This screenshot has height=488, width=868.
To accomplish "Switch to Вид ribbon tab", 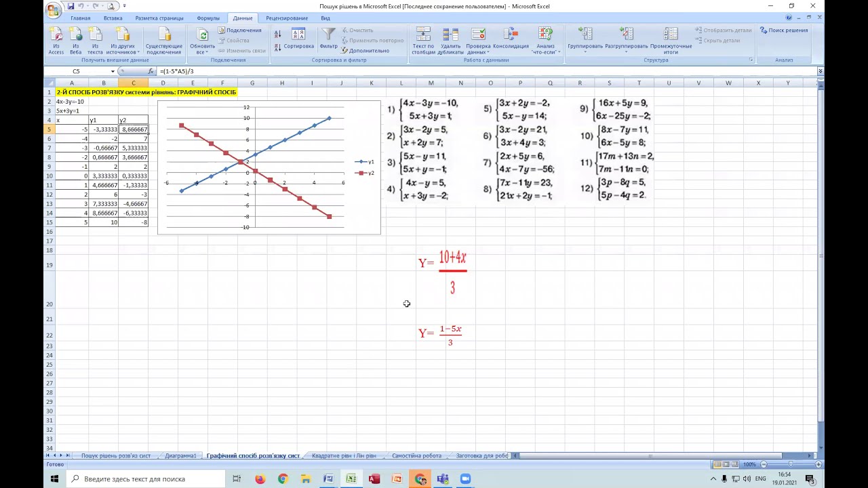I will [325, 18].
